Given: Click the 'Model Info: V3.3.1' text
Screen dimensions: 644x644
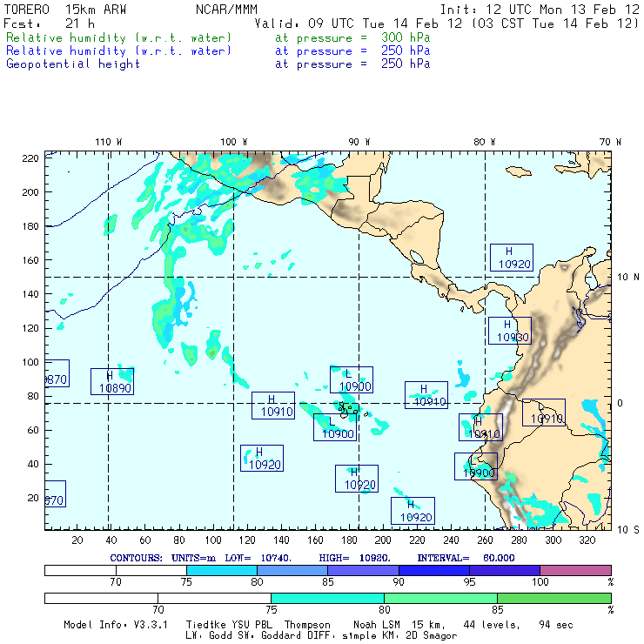Looking at the screenshot, I should pyautogui.click(x=116, y=625).
